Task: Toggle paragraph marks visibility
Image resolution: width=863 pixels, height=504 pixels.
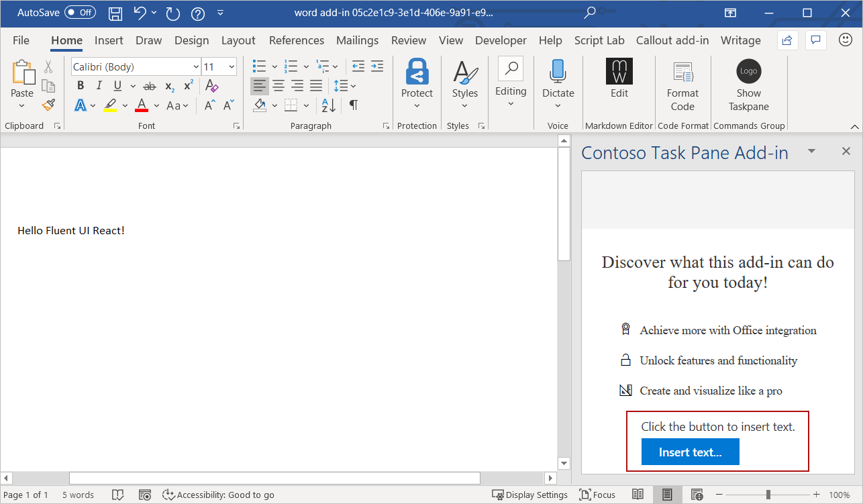Action: tap(352, 105)
